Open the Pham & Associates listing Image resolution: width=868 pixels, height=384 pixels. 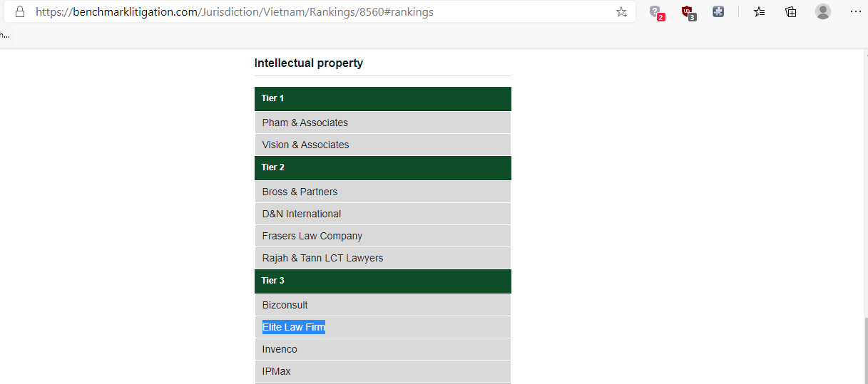(305, 123)
